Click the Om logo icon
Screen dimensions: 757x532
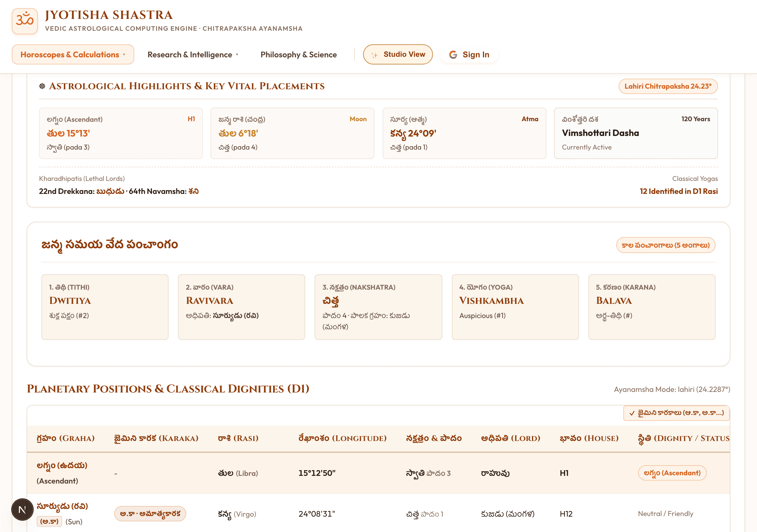pyautogui.click(x=25, y=21)
